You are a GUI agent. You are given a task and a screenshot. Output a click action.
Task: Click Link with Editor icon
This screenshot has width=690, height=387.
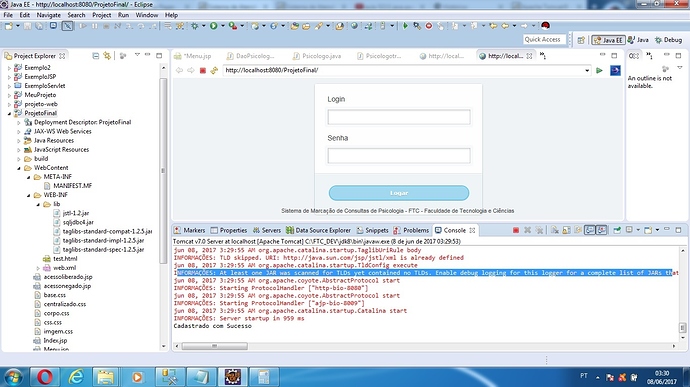point(107,56)
